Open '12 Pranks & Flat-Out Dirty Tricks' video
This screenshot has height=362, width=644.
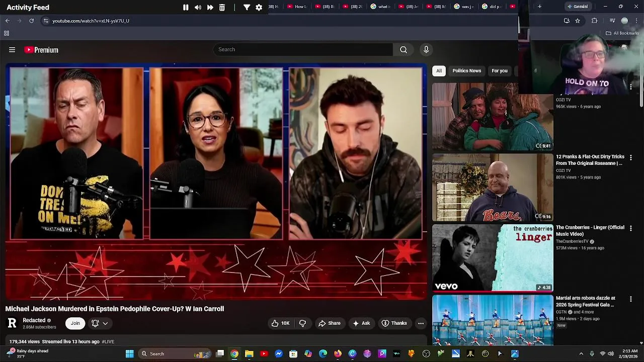coord(590,160)
